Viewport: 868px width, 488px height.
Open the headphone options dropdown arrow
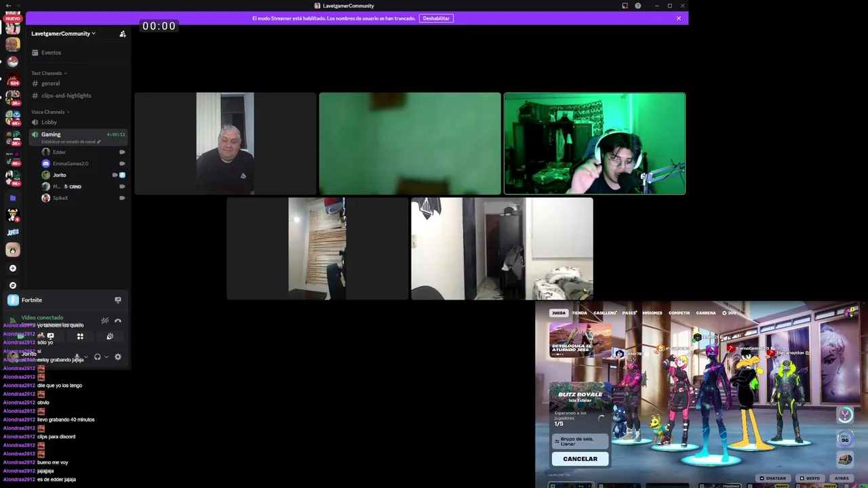click(x=106, y=357)
